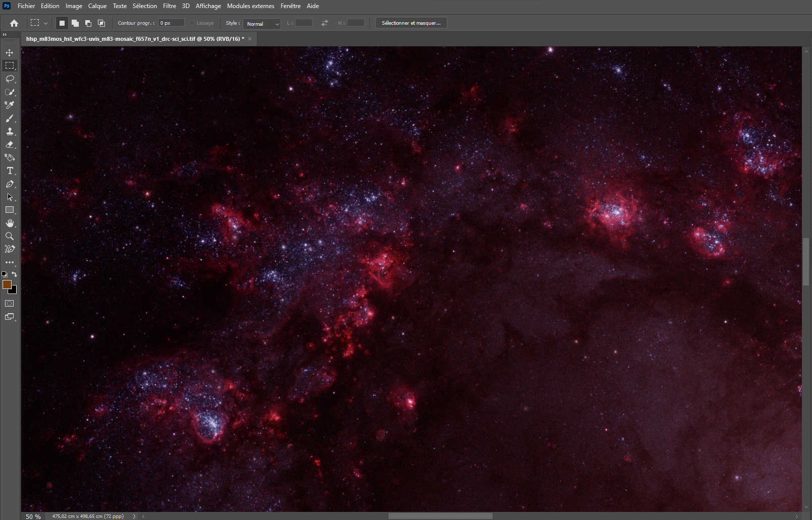Select the Pen tool

(x=10, y=184)
